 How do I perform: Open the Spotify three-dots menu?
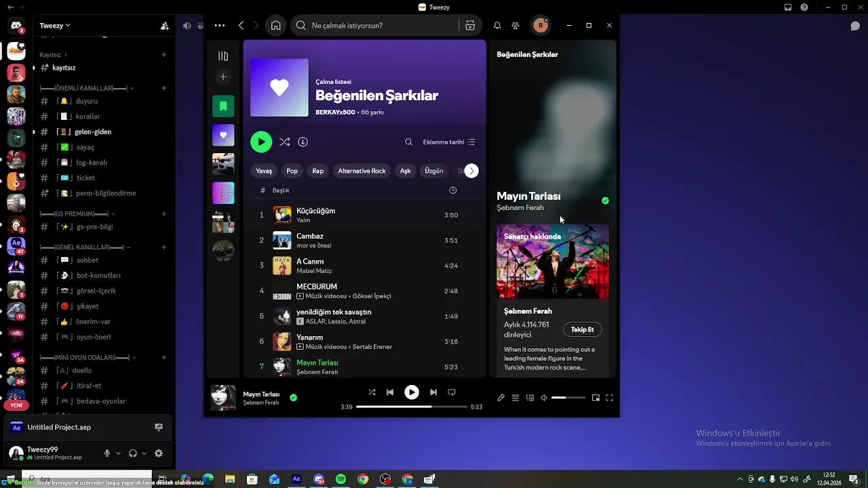pyautogui.click(x=219, y=26)
